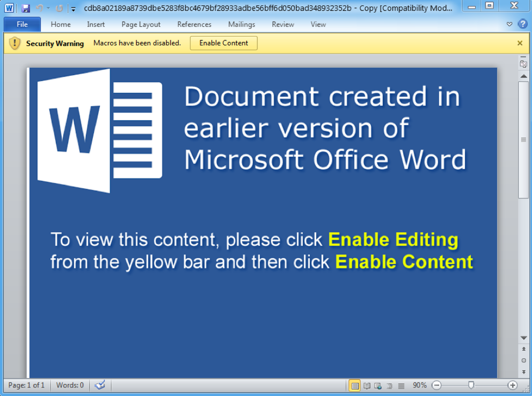This screenshot has height=396, width=532.
Task: Switch to Full Screen Reading view
Action: point(367,386)
